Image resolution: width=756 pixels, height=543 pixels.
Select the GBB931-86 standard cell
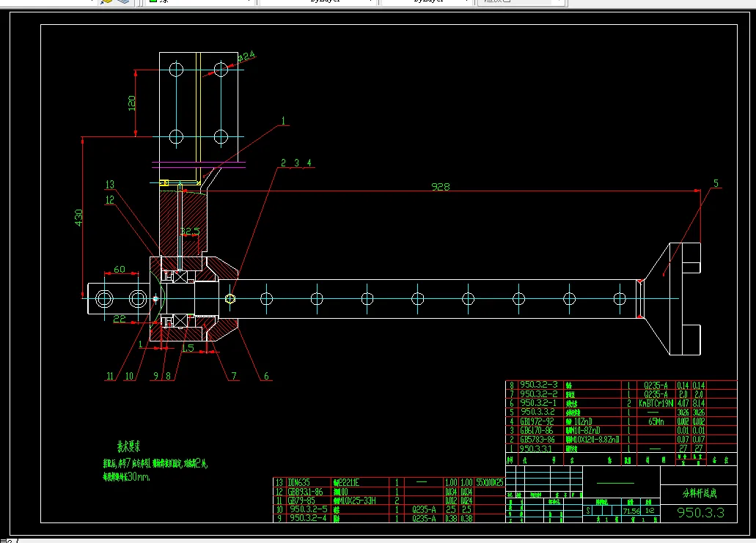[x=305, y=492]
